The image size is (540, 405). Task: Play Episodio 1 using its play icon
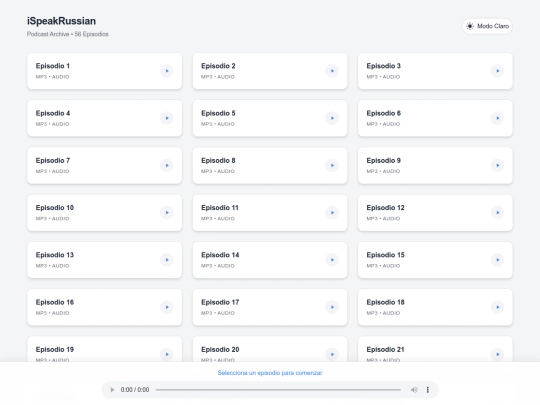pos(167,71)
